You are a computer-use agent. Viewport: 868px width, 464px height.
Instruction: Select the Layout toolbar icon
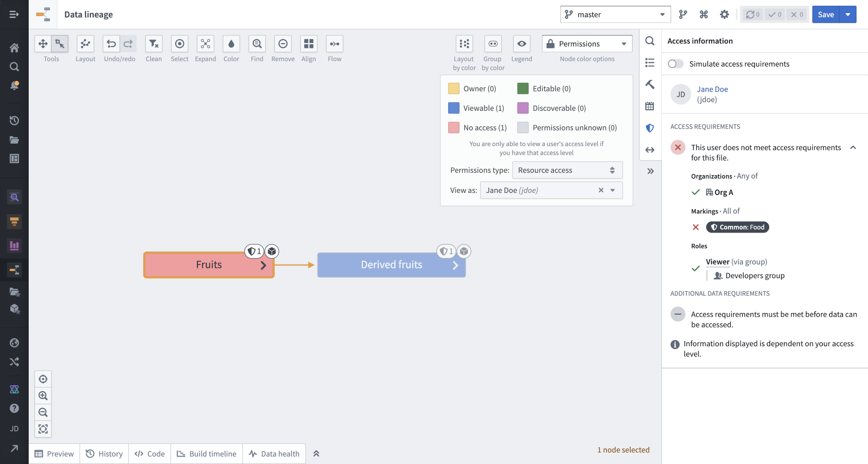(x=85, y=44)
